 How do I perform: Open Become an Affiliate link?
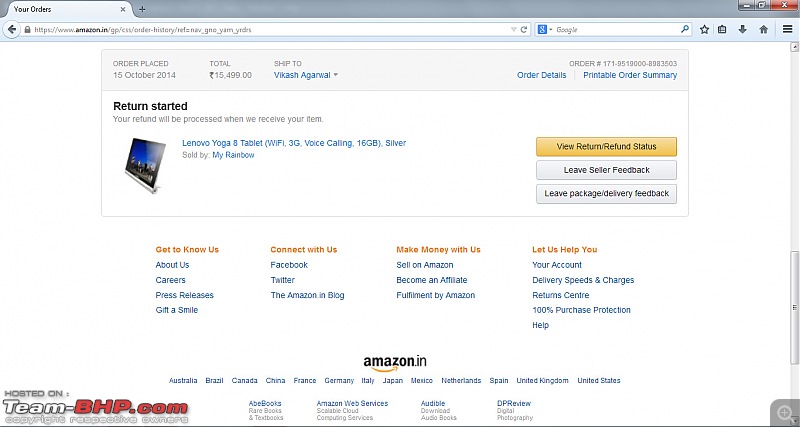point(432,280)
